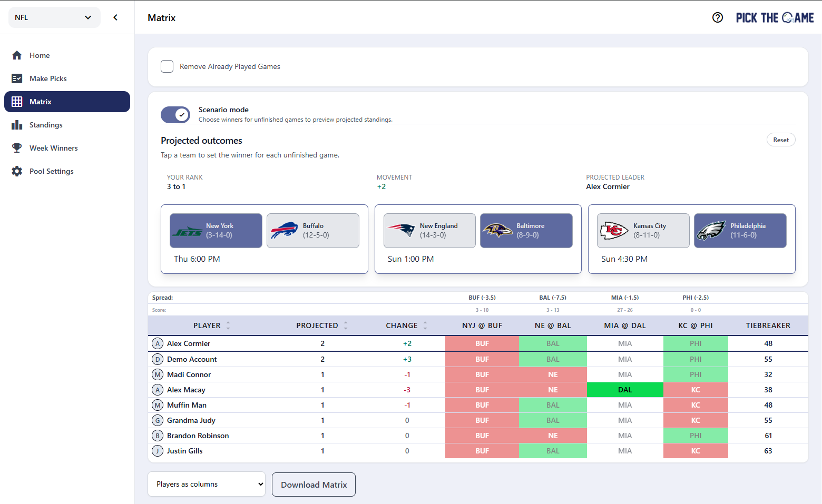822x504 pixels.
Task: Open Make Picks menu item
Action: pyautogui.click(x=67, y=78)
